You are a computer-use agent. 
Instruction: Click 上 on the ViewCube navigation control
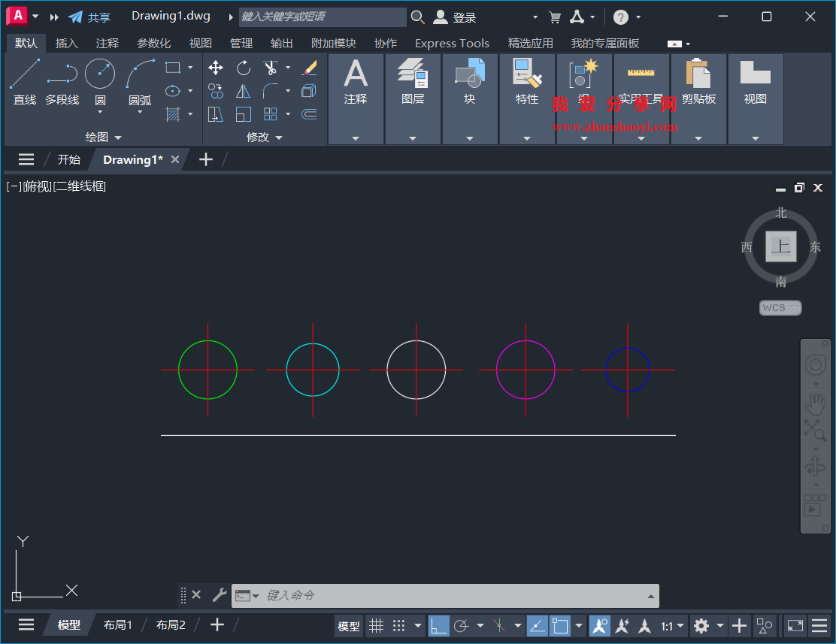point(780,246)
